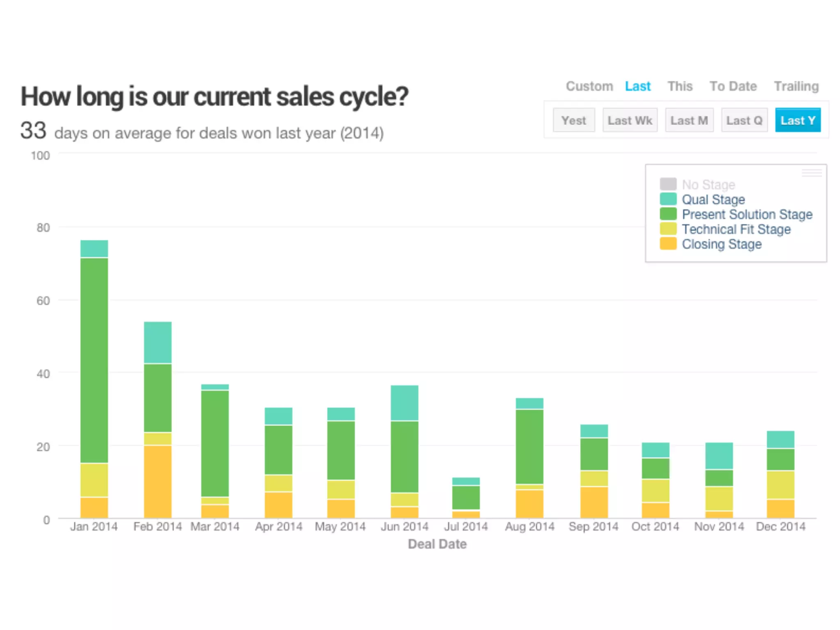Switch to the To Date tab
The height and width of the screenshot is (630, 840).
pos(733,87)
